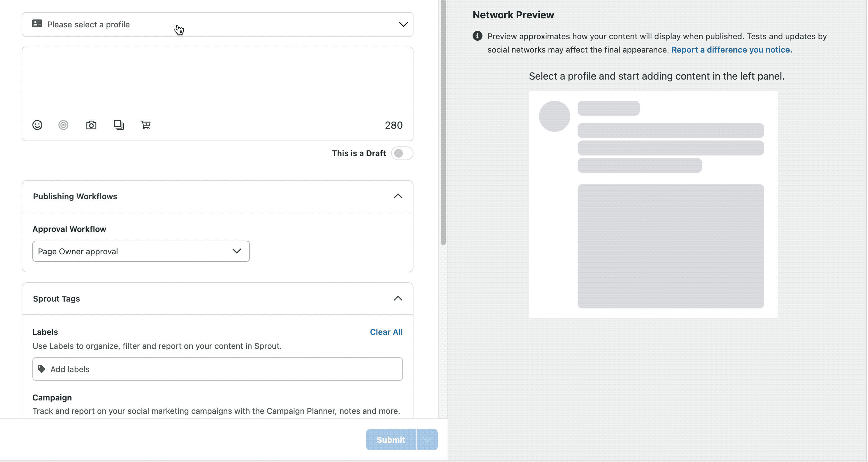Click the shopping/product tag icon
Viewport: 868px width, 462px height.
point(145,125)
